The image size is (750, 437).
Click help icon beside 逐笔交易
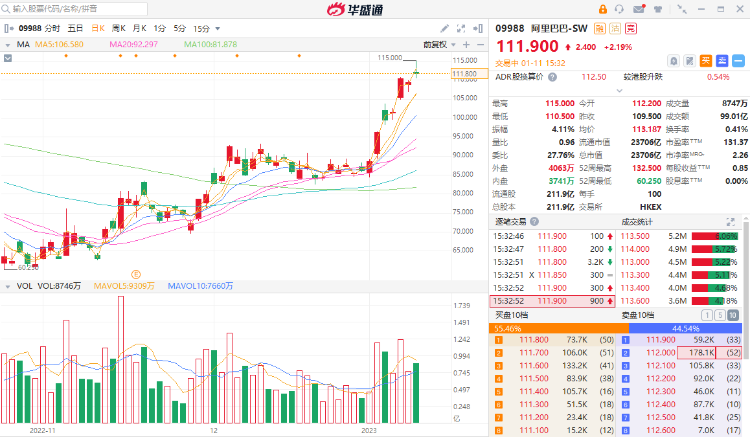tap(534, 221)
